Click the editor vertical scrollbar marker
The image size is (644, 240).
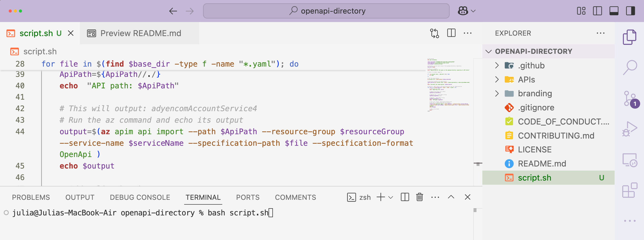pos(478,164)
